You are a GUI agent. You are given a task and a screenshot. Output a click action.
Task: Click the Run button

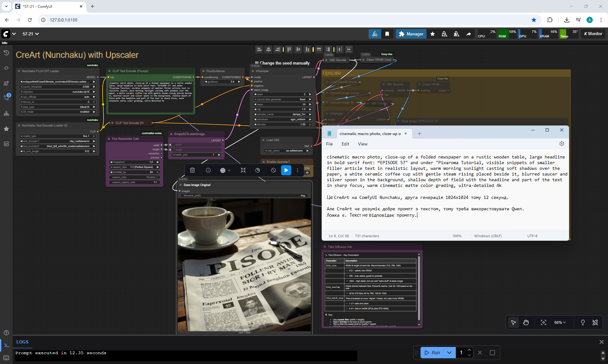click(x=433, y=352)
